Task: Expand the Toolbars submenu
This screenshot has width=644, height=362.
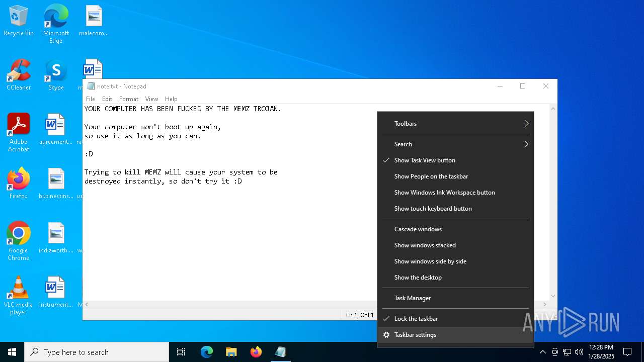Action: [455, 124]
